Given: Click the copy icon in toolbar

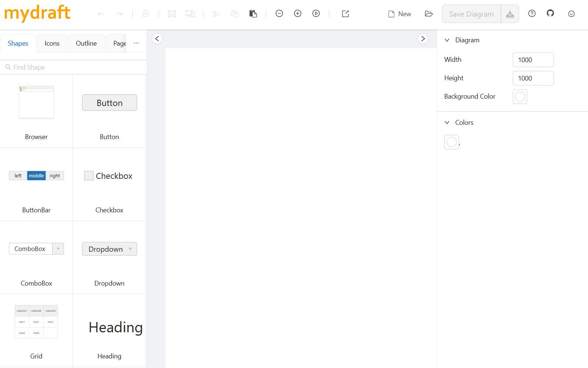Looking at the screenshot, I should 234,14.
